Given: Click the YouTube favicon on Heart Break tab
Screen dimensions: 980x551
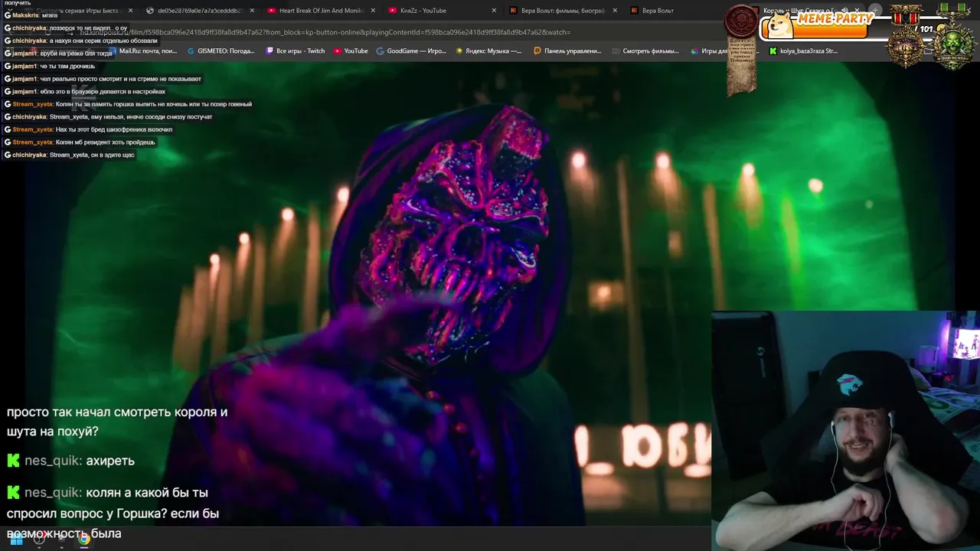Looking at the screenshot, I should pos(272,11).
